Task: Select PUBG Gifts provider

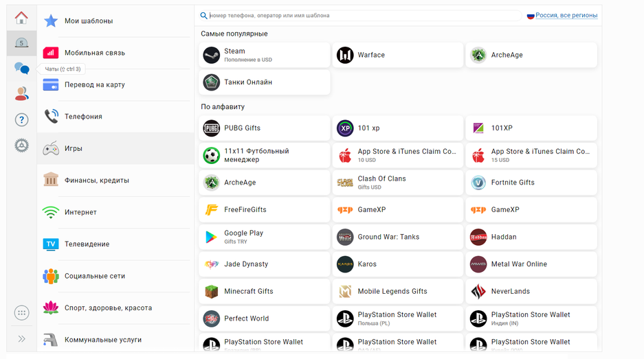Action: pyautogui.click(x=265, y=128)
